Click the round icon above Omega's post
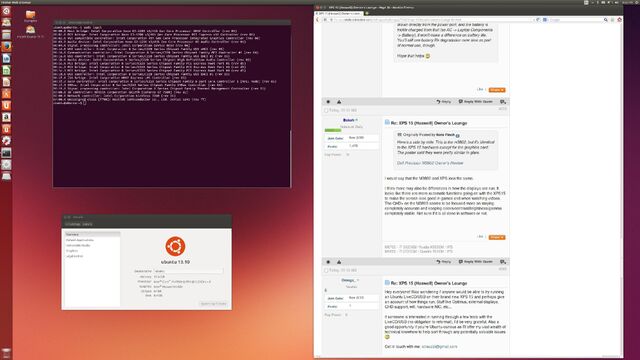The image size is (640, 360). pyautogui.click(x=328, y=262)
